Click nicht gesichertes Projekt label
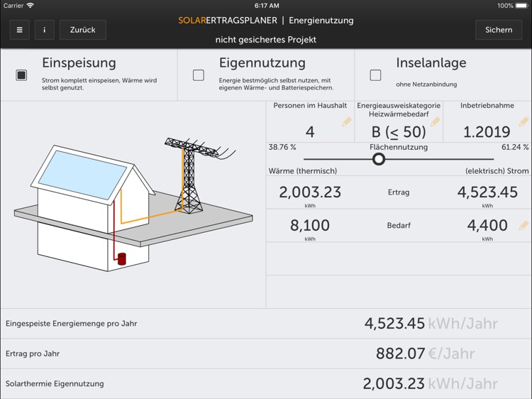 point(266,40)
